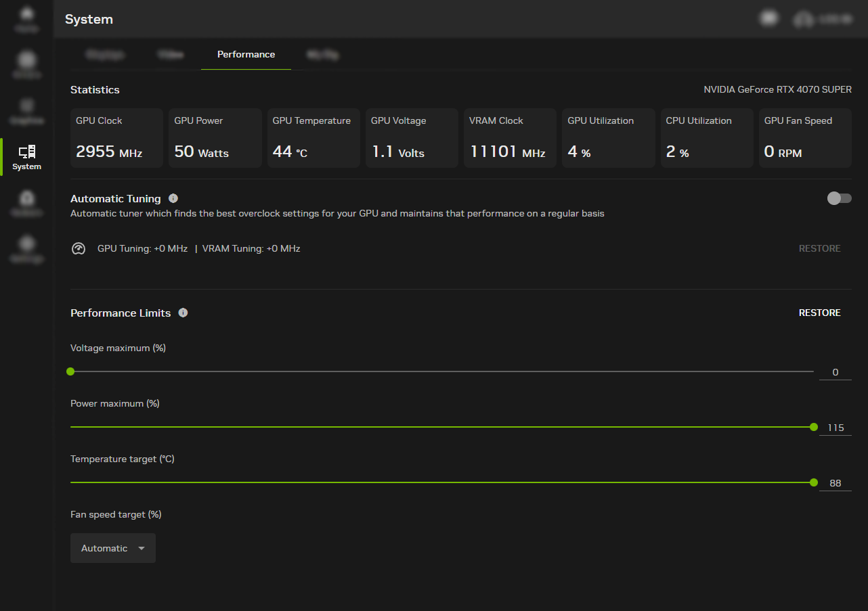Screen dimensions: 868x611
Task: Open the Drivers section icon
Action: tap(26, 64)
